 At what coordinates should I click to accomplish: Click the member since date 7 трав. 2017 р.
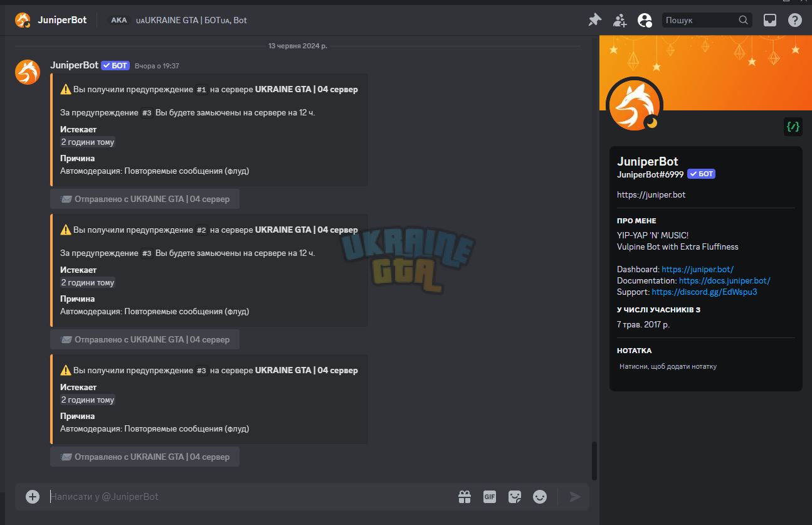[643, 324]
